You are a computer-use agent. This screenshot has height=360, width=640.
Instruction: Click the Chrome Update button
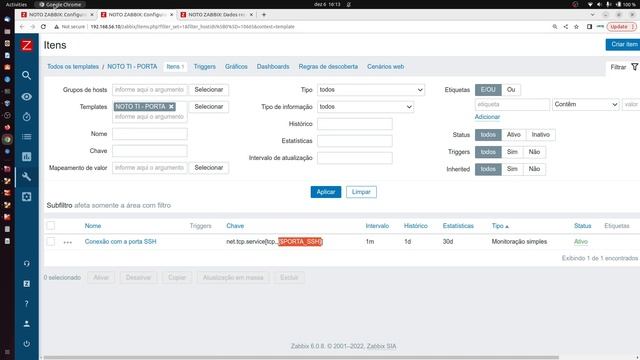point(622,27)
